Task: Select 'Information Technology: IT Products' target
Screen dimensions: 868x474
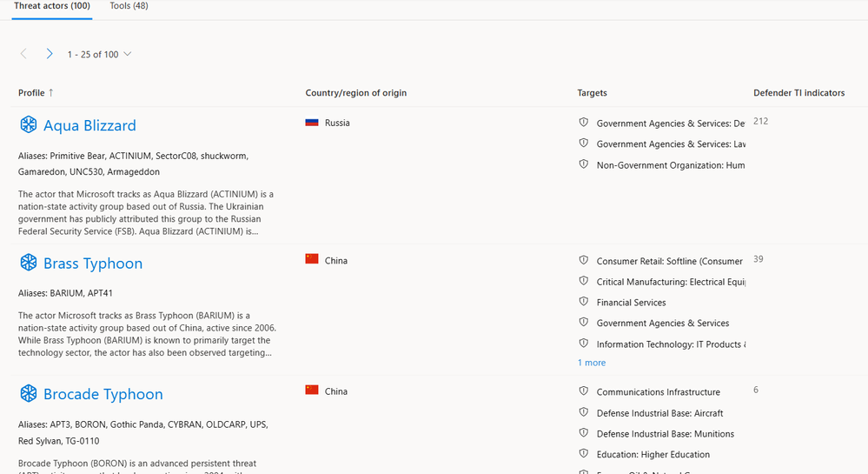Action: click(671, 344)
